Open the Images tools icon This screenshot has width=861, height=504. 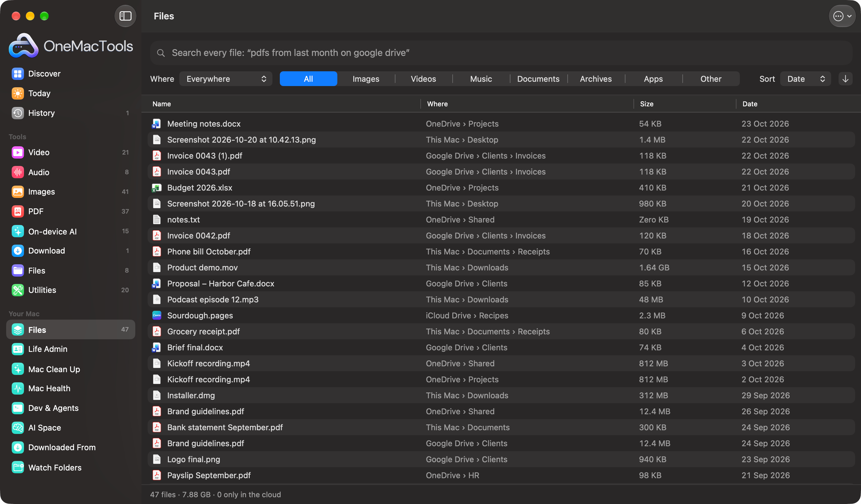coord(18,191)
